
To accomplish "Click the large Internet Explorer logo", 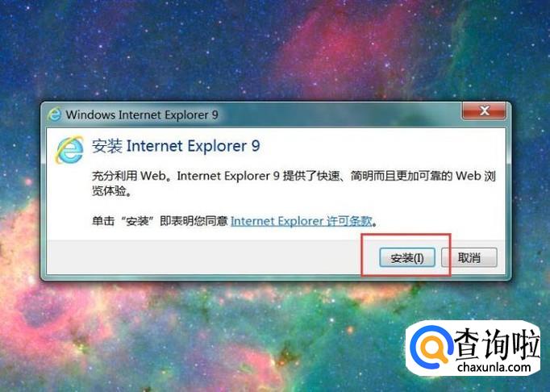I will pos(69,149).
